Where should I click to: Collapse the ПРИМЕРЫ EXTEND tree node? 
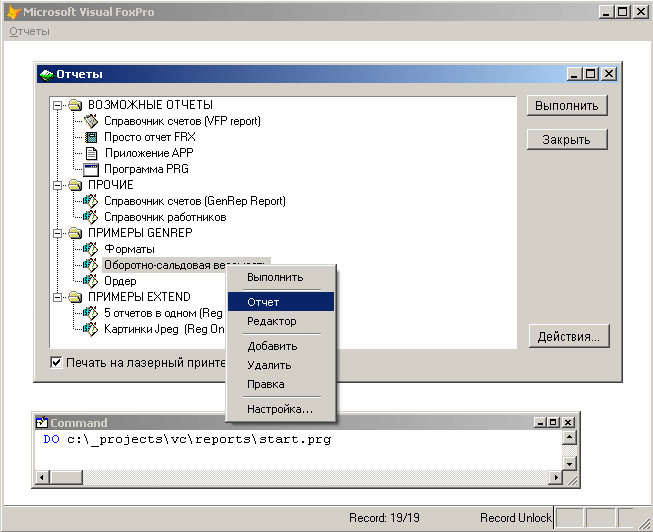58,297
